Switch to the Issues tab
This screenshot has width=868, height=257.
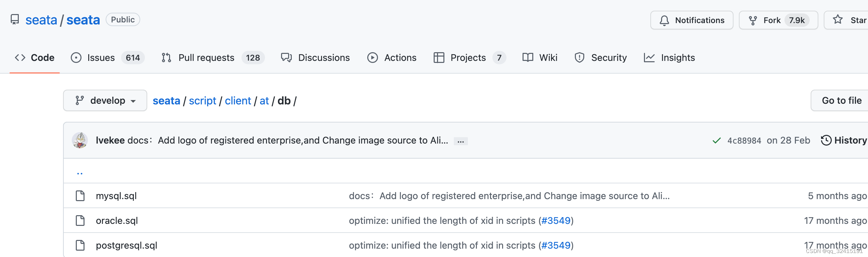(101, 58)
